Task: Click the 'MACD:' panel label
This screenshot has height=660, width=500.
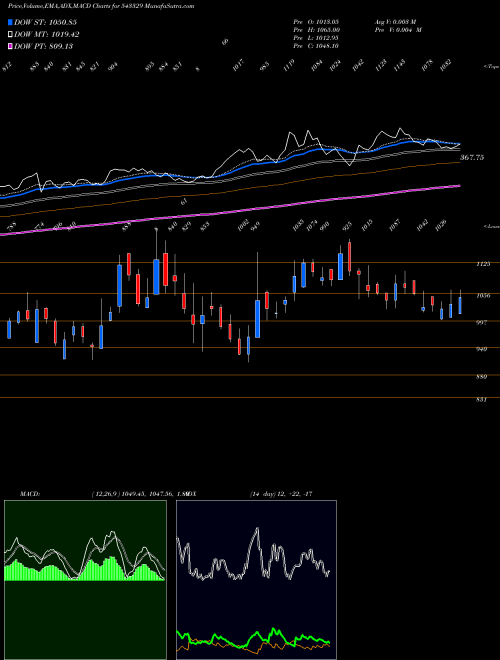Action: point(29,494)
